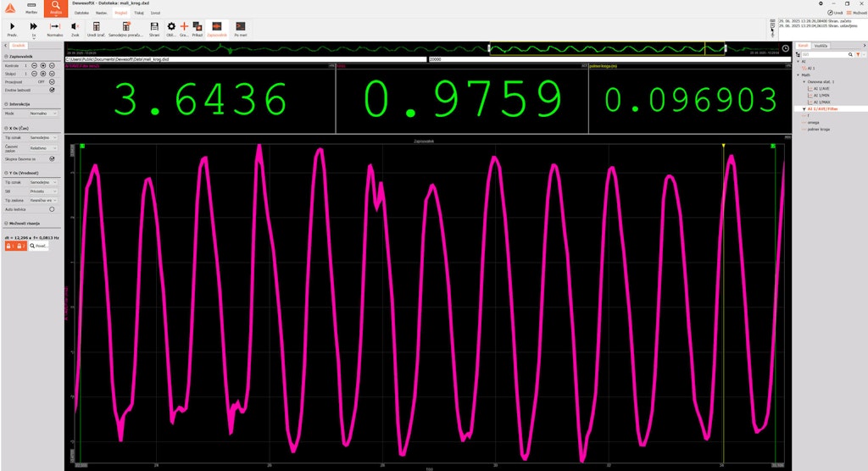
Task: Click the Po meri custom icon
Action: tap(241, 28)
